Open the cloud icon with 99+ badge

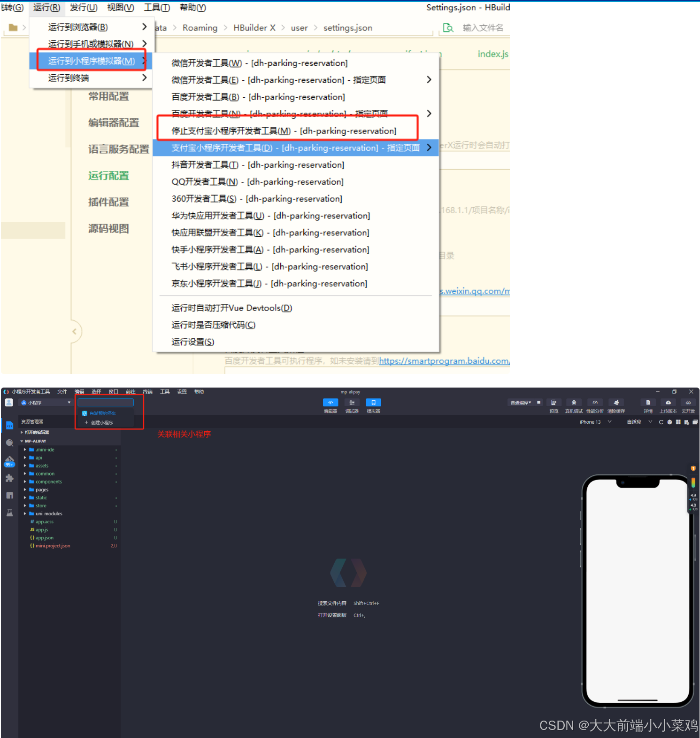coord(9,461)
